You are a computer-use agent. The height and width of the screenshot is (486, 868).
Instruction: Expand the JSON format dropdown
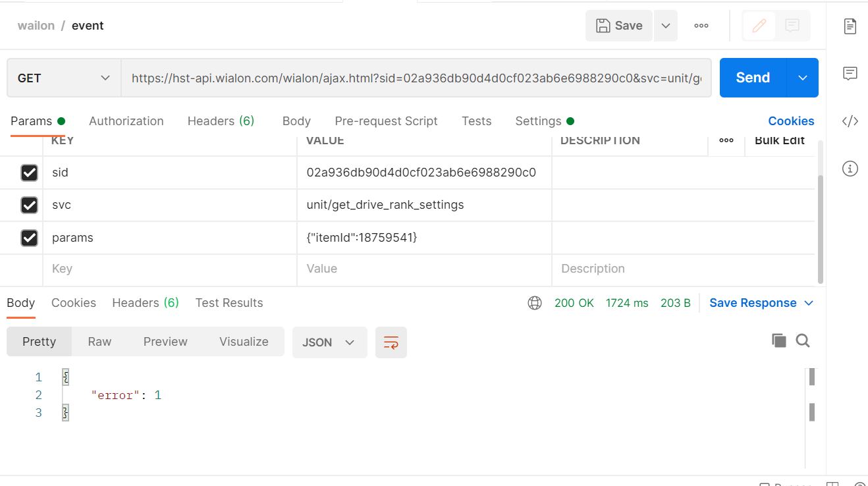point(329,342)
